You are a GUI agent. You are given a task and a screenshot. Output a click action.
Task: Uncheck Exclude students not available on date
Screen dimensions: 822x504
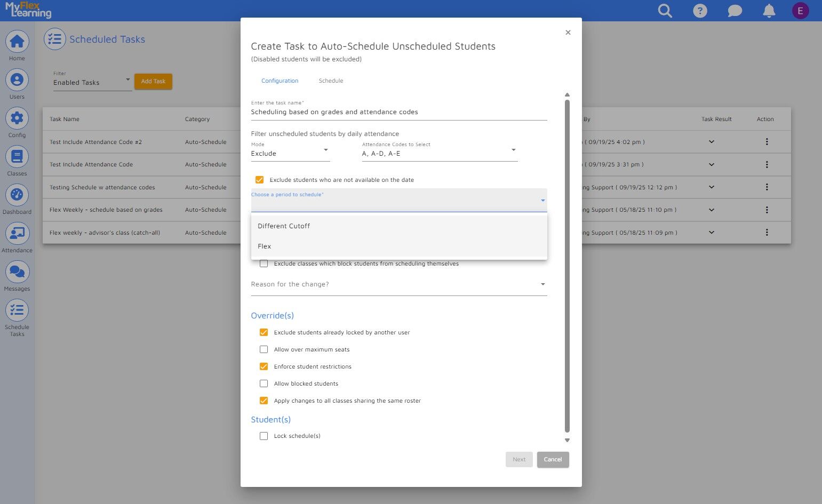pyautogui.click(x=260, y=180)
